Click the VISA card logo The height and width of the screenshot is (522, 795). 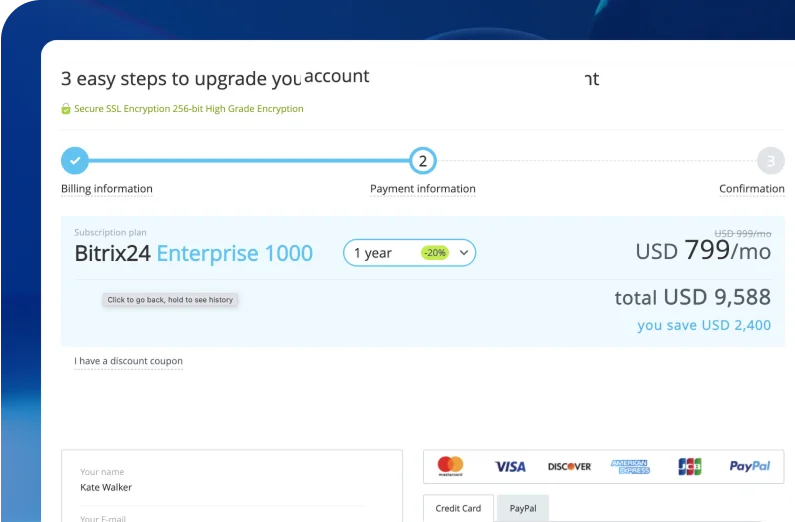tap(510, 466)
